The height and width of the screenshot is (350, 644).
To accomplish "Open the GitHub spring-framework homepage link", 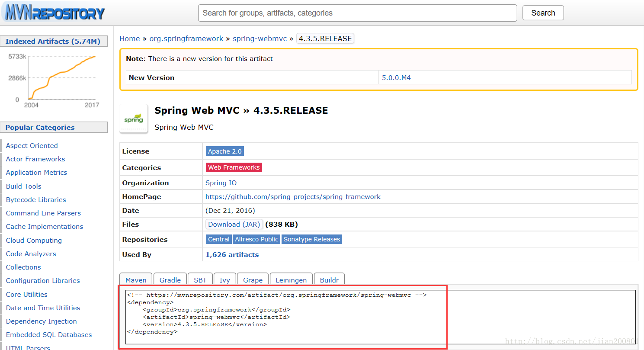I will pyautogui.click(x=293, y=196).
